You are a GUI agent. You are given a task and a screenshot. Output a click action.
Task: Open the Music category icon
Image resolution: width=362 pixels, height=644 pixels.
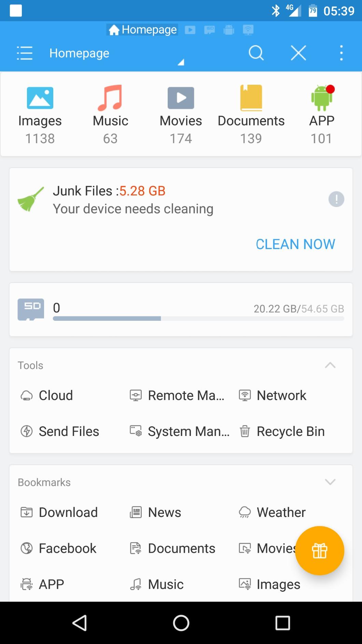pos(110,97)
